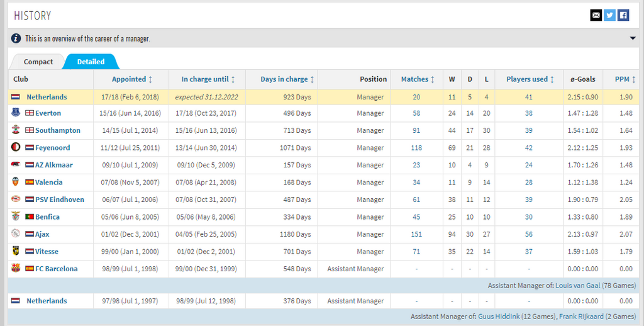Image resolution: width=644 pixels, height=326 pixels.
Task: Click the Vitesse club crest icon
Action: (16, 250)
